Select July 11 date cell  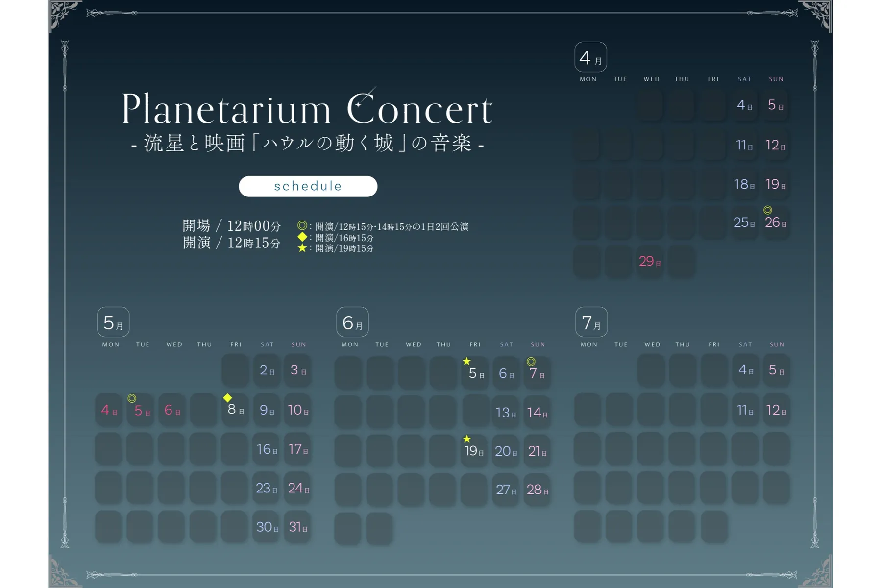click(x=745, y=410)
